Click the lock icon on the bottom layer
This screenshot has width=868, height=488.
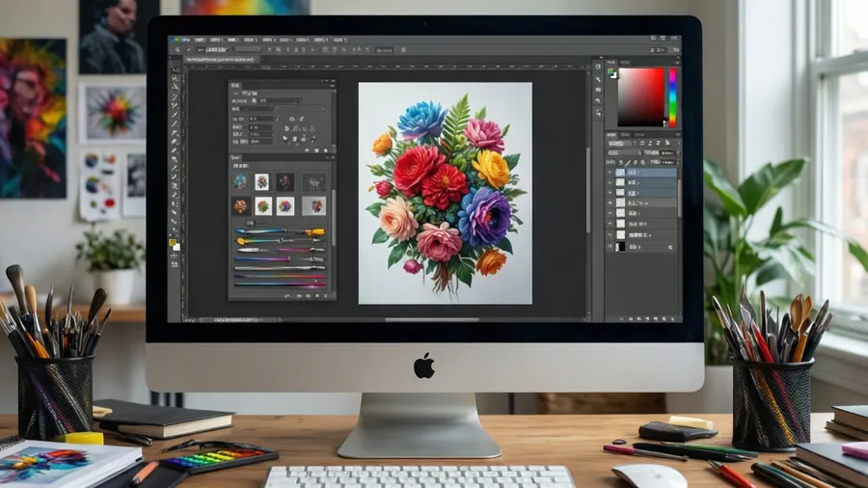point(670,247)
